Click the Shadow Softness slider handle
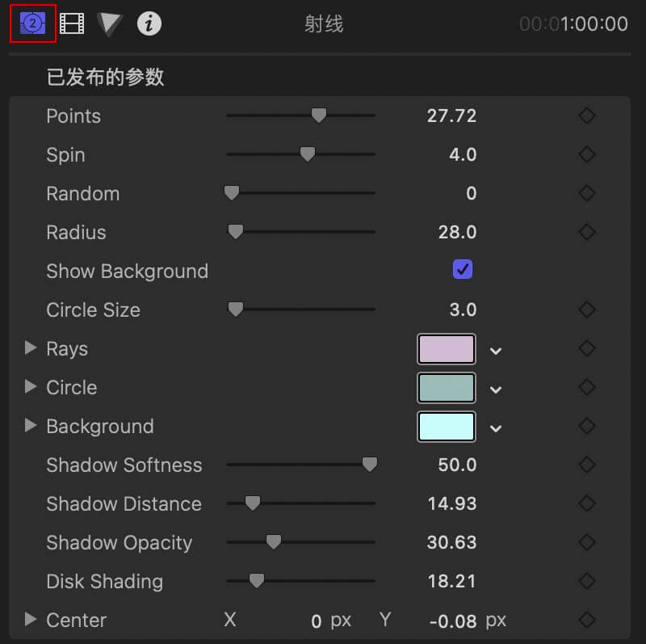646x644 pixels. click(x=370, y=465)
